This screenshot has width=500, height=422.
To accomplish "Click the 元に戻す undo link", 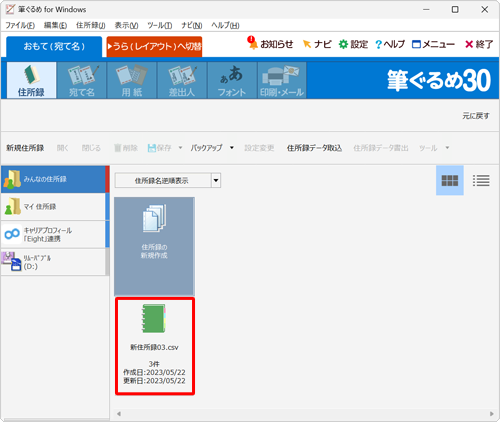I will click(x=476, y=116).
